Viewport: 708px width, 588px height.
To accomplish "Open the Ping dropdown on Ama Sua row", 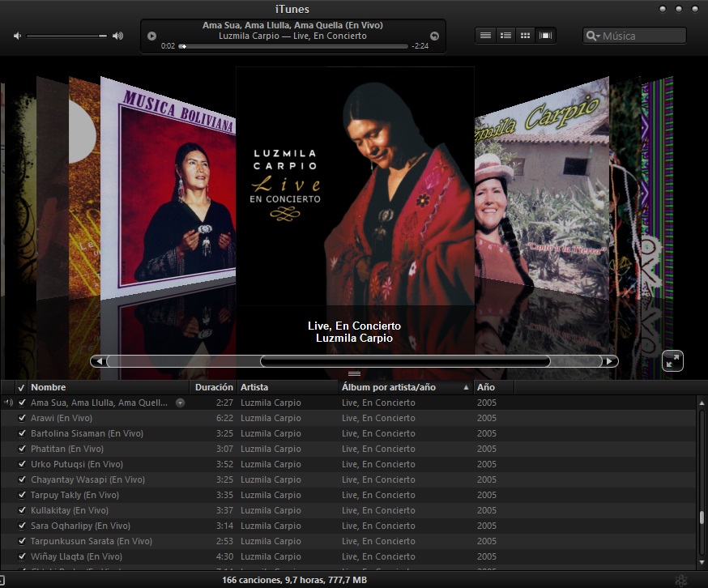I will (180, 403).
